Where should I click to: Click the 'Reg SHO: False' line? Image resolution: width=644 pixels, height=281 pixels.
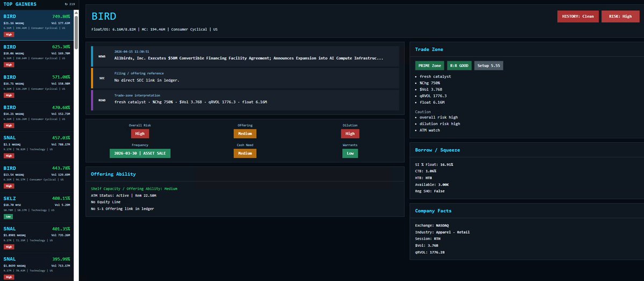pyautogui.click(x=430, y=191)
